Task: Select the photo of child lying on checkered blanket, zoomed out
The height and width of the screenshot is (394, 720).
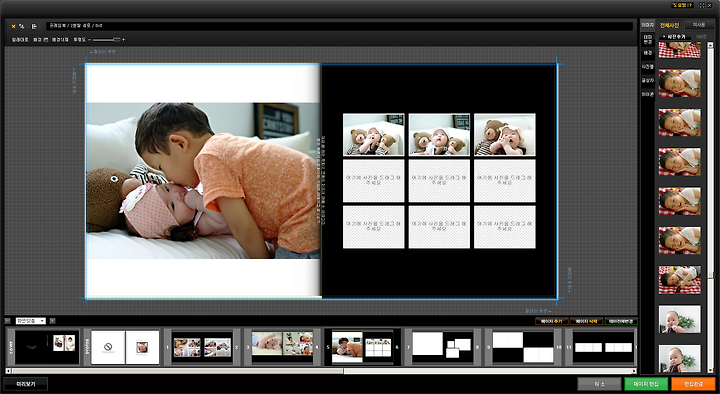Action: [x=680, y=280]
